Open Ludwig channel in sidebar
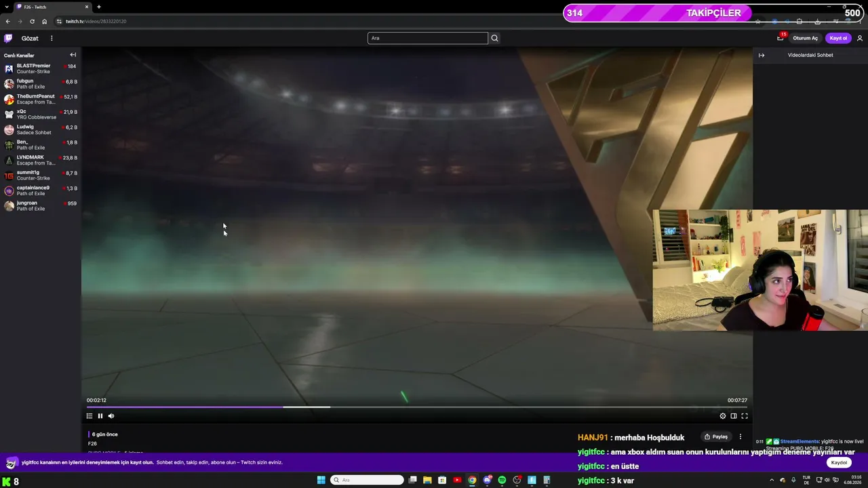This screenshot has width=868, height=488. [x=41, y=129]
